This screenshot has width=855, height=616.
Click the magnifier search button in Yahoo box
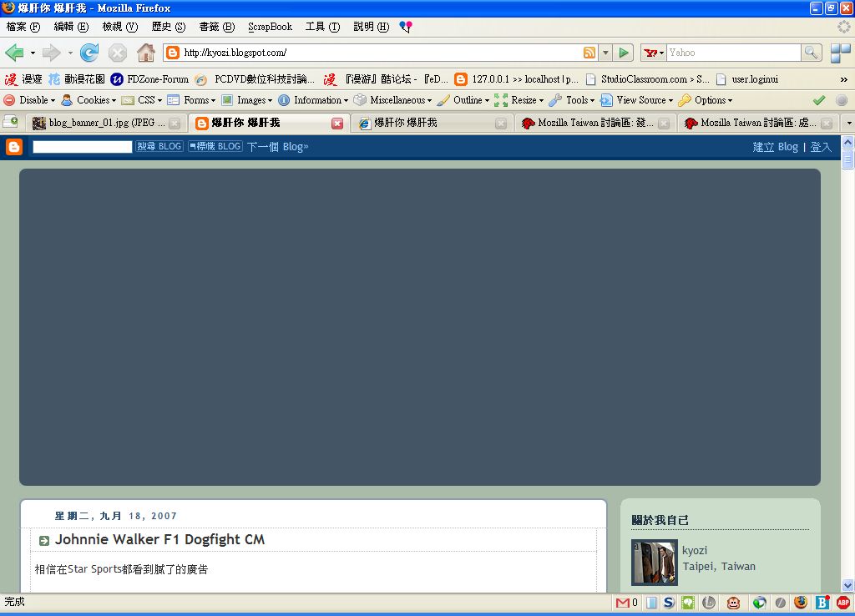point(811,53)
